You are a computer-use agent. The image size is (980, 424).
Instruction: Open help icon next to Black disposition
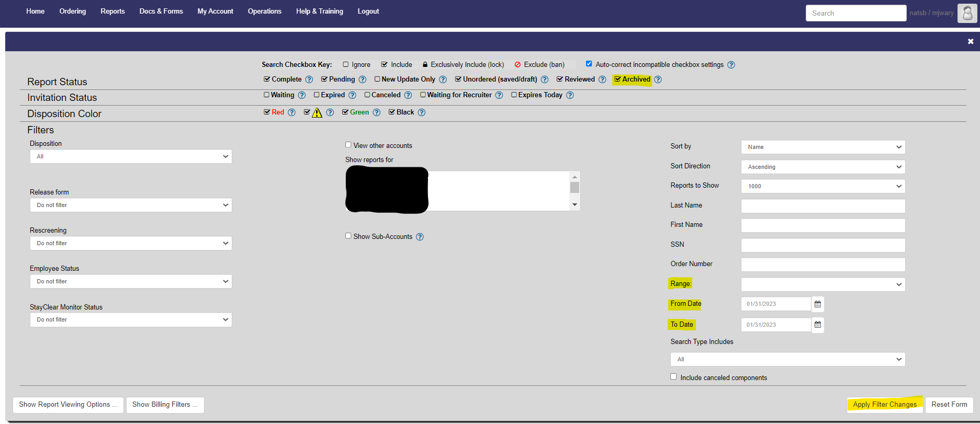[422, 112]
